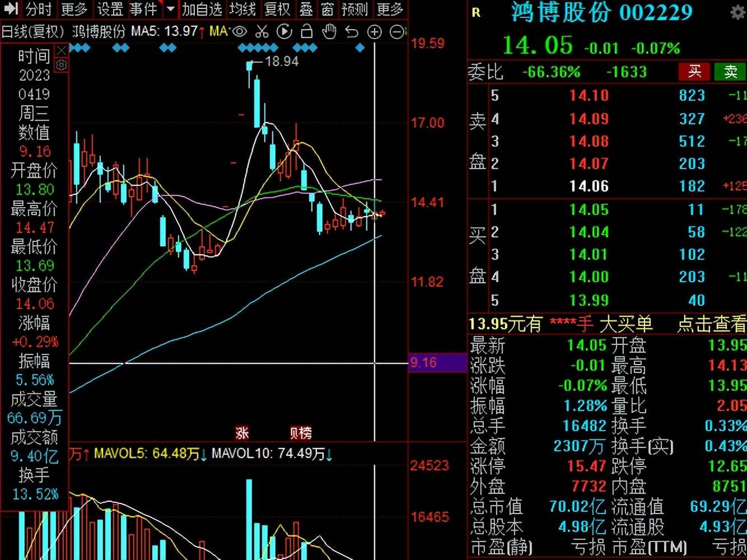Click the 成交量 66.69万 in info panel
This screenshot has height=560, width=747.
coord(35,418)
